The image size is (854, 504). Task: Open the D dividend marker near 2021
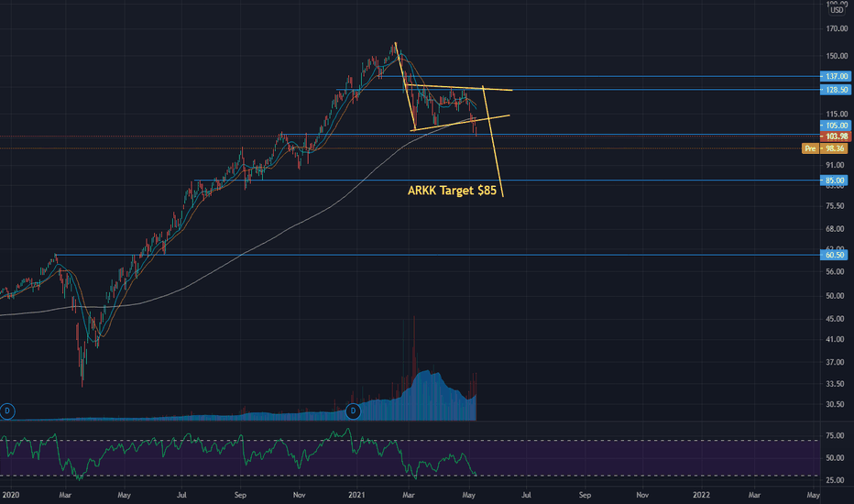[x=353, y=411]
